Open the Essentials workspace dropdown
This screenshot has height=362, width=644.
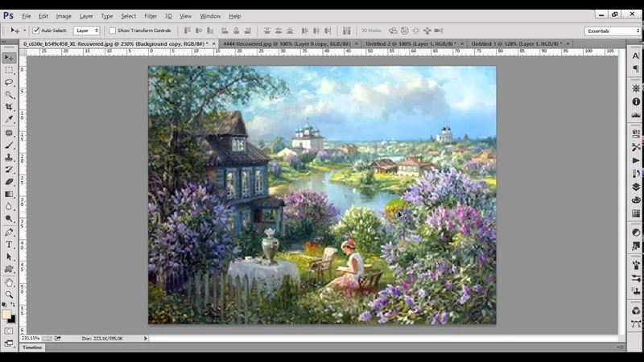pos(613,31)
